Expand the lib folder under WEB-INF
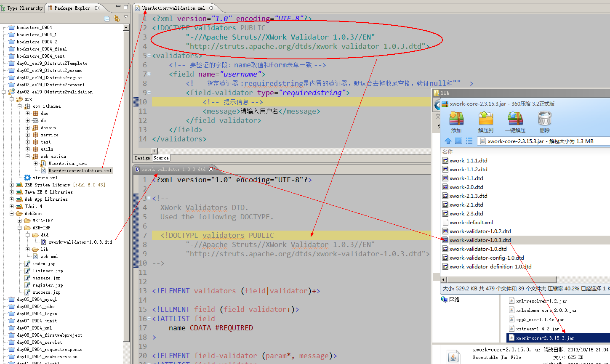Screen dimensions: 610x364 [28, 250]
